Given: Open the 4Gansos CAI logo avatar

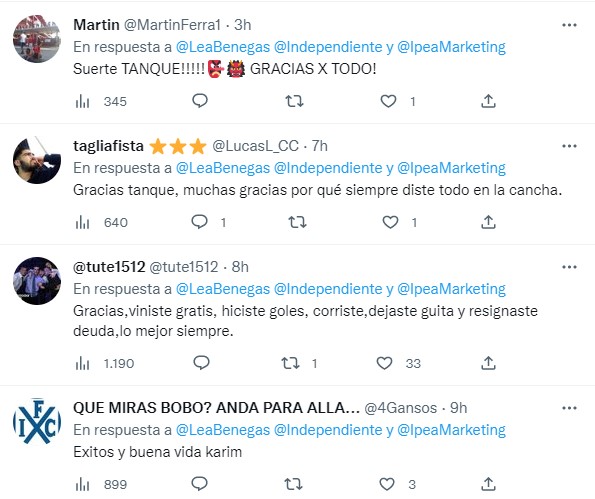Looking at the screenshot, I should (37, 422).
